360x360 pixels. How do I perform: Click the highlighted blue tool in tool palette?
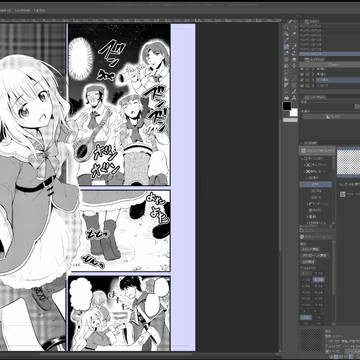tap(286, 47)
